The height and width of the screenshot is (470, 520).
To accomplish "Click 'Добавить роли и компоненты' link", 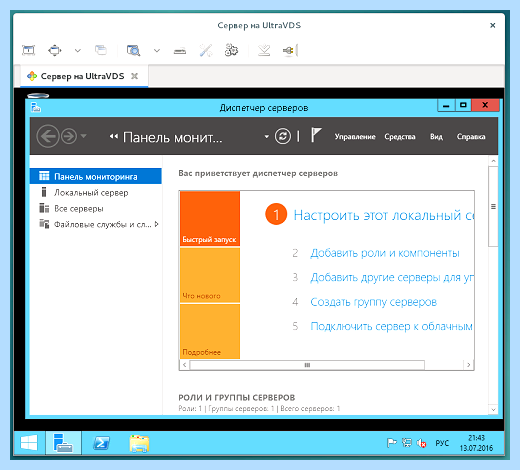I will (385, 253).
